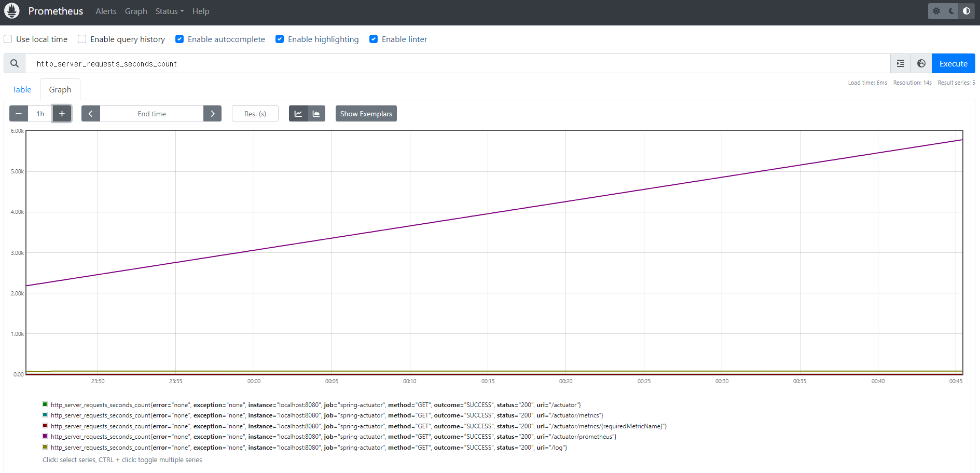The image size is (980, 473).
Task: Decrease the graph range with the minus button
Action: point(19,114)
